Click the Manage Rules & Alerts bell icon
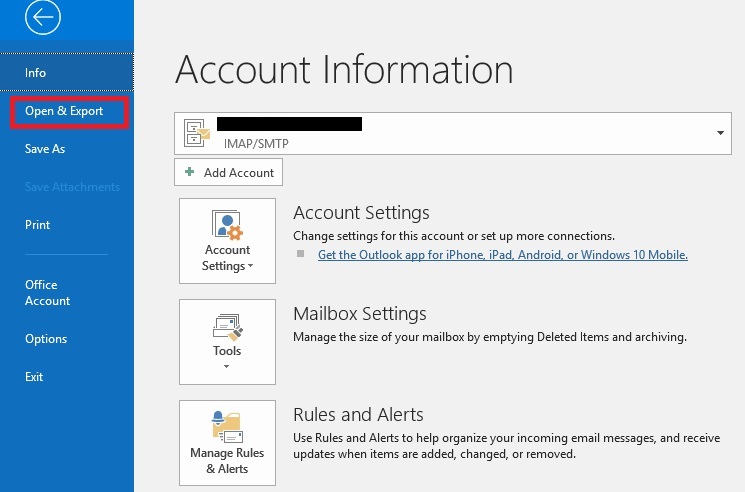The image size is (745, 492). 227,426
